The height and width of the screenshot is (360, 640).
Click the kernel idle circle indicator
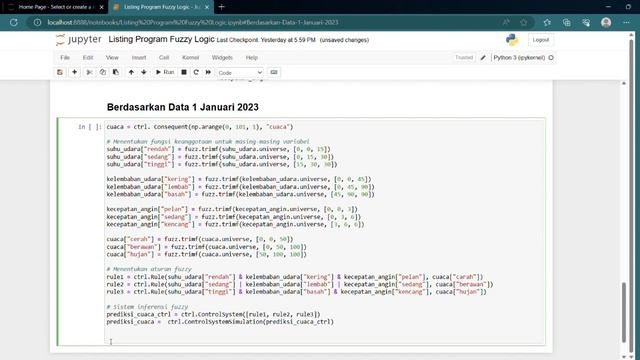(551, 58)
